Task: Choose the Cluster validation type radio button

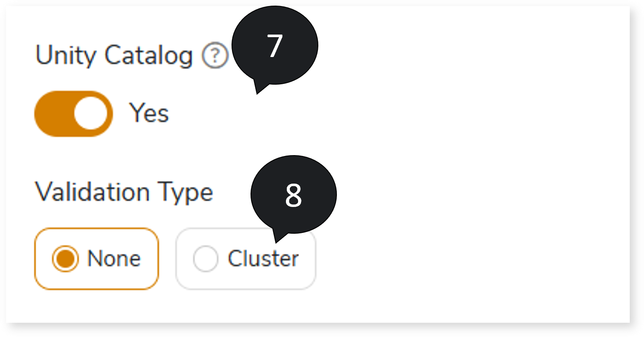Action: point(206,259)
